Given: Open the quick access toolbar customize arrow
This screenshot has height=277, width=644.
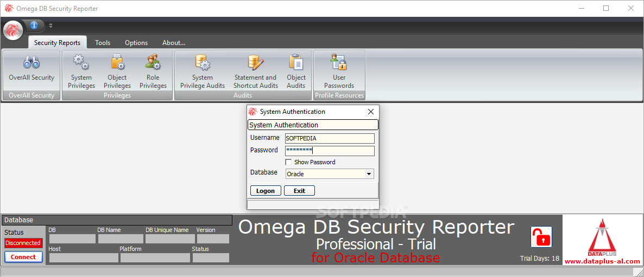Looking at the screenshot, I should click(51, 25).
